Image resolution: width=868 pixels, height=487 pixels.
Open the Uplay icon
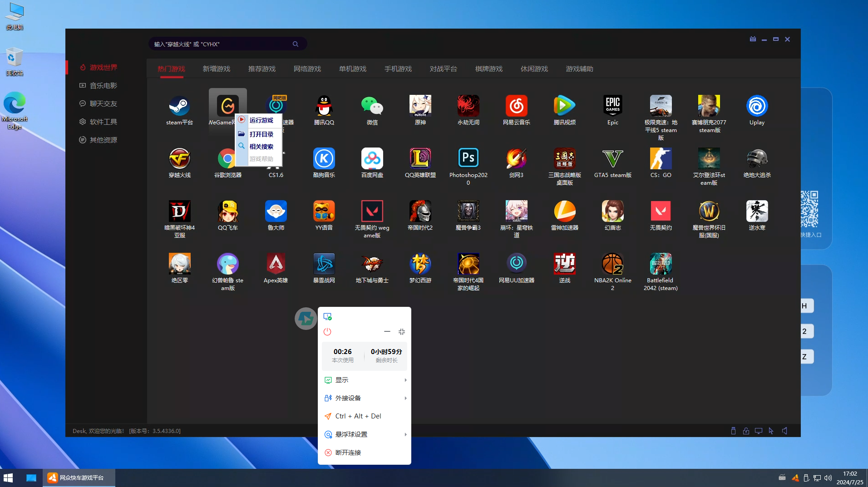point(757,106)
